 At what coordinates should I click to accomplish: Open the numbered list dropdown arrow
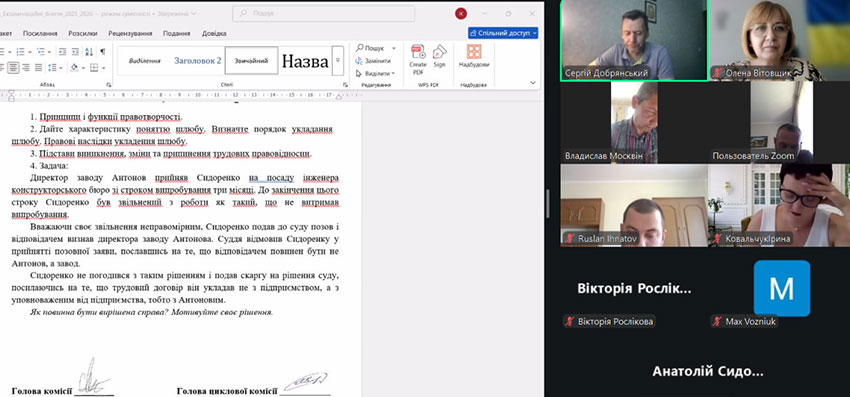[29, 52]
